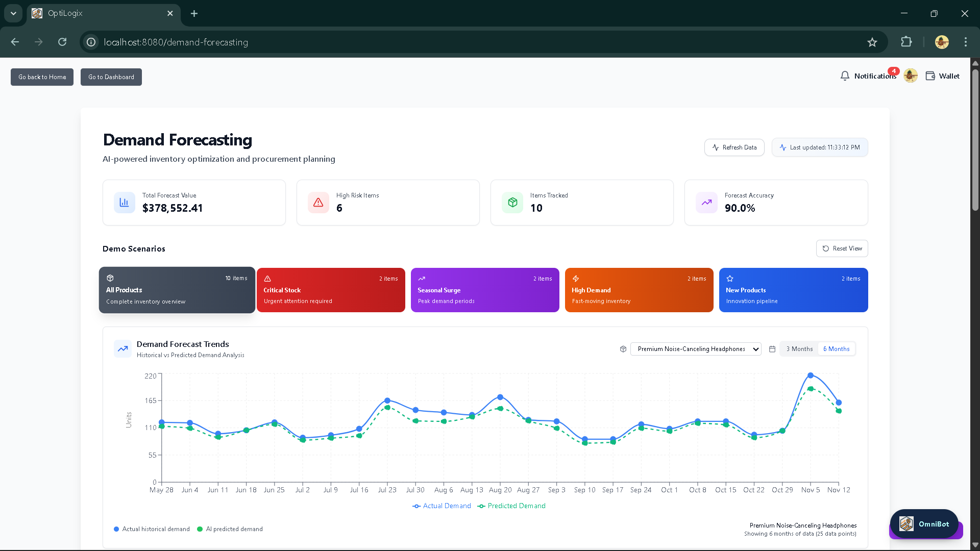This screenshot has width=980, height=551.
Task: Open Chrome's three-dot menu
Action: coord(965,42)
